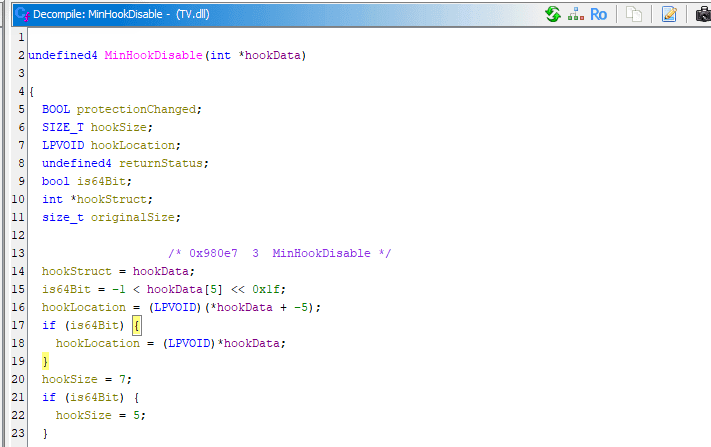Image resolution: width=711 pixels, height=447 pixels.
Task: Click hookSize on line 22
Action: pos(84,415)
